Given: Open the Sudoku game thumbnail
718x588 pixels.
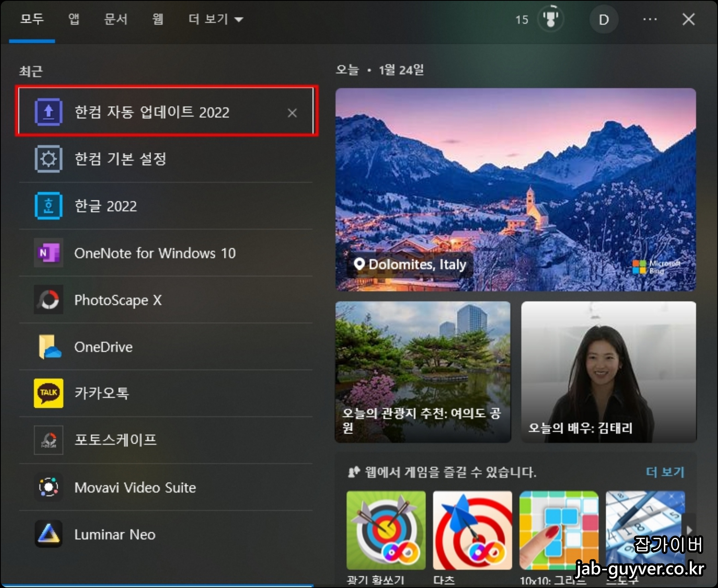Looking at the screenshot, I should click(645, 530).
